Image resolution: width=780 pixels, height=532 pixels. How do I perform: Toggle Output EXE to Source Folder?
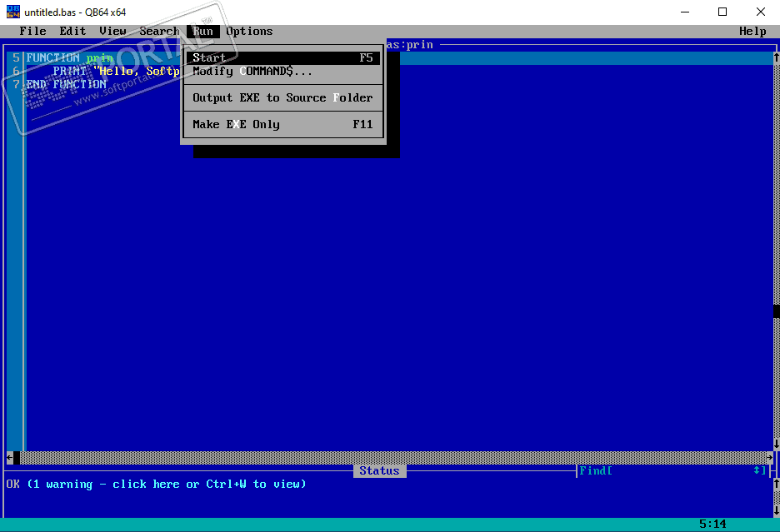click(283, 98)
